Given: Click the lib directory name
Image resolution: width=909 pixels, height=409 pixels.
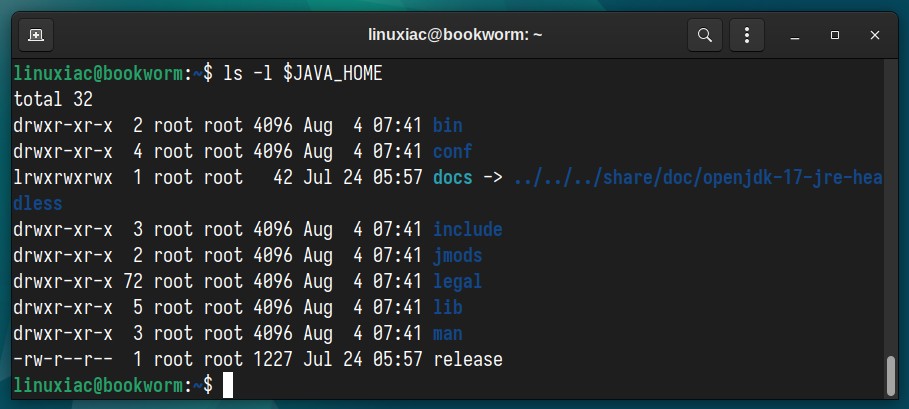Looking at the screenshot, I should [x=448, y=307].
